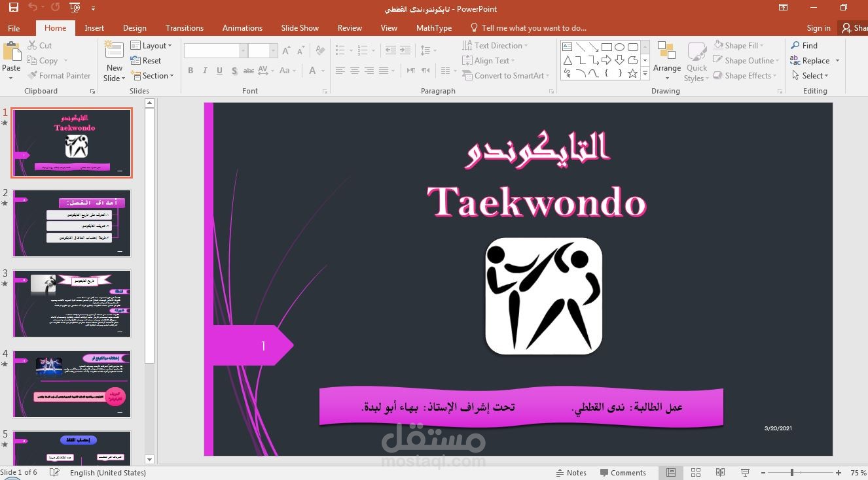Click the Find magnifier button
The image size is (868, 480).
point(805,46)
